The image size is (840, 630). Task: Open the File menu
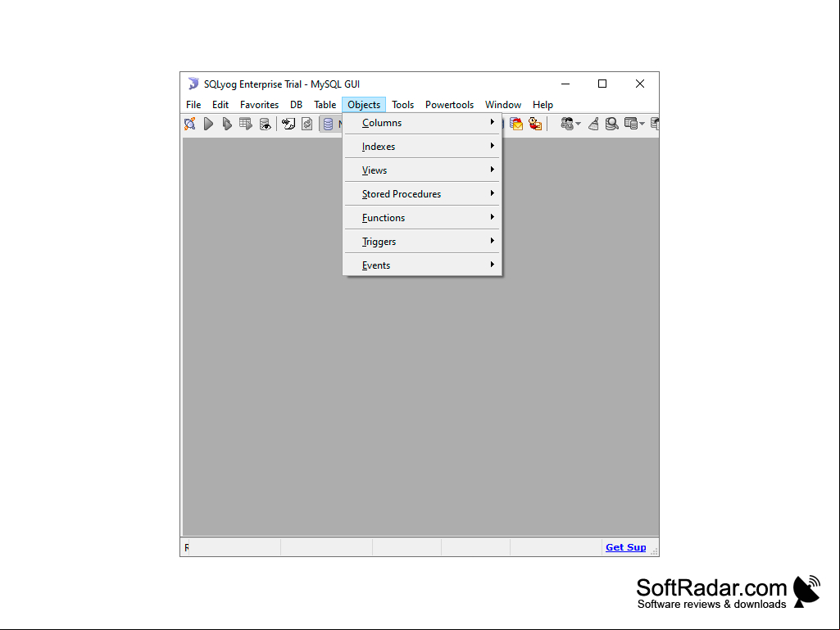pyautogui.click(x=193, y=105)
